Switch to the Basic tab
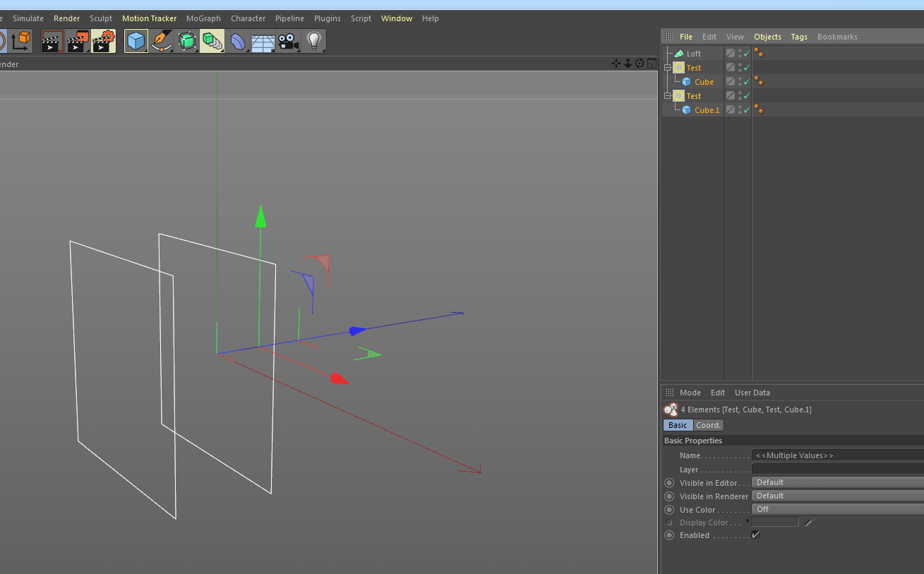The height and width of the screenshot is (574, 924). (x=678, y=425)
